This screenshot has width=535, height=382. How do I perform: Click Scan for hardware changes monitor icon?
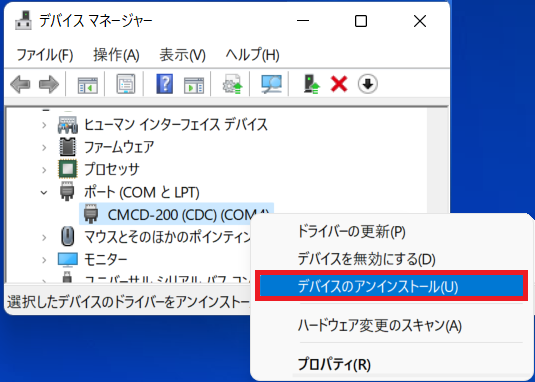[x=271, y=84]
